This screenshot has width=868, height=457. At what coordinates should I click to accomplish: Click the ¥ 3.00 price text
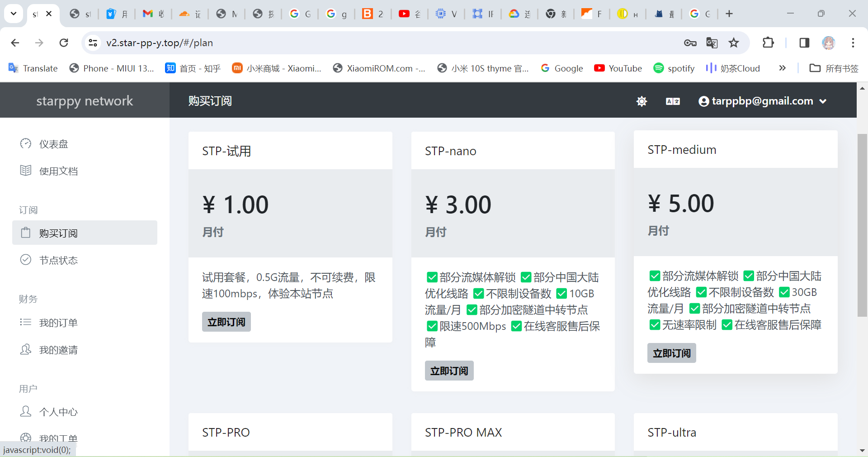(458, 205)
